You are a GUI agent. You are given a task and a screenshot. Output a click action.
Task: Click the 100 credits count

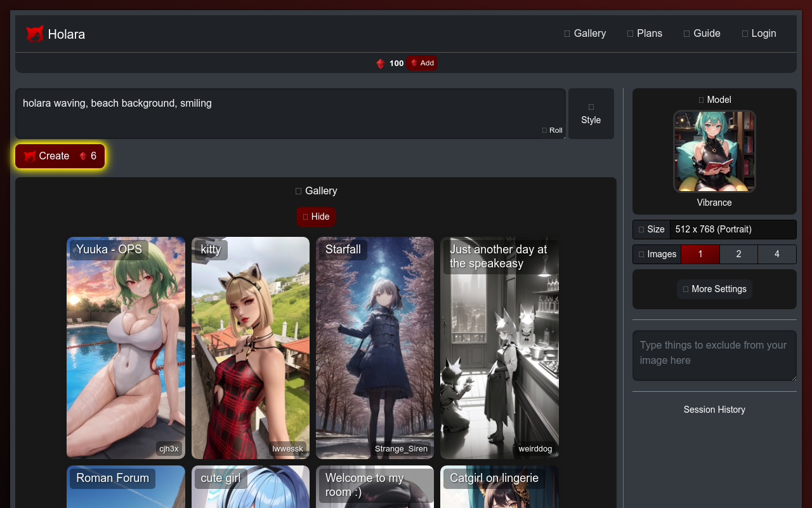[x=396, y=63]
